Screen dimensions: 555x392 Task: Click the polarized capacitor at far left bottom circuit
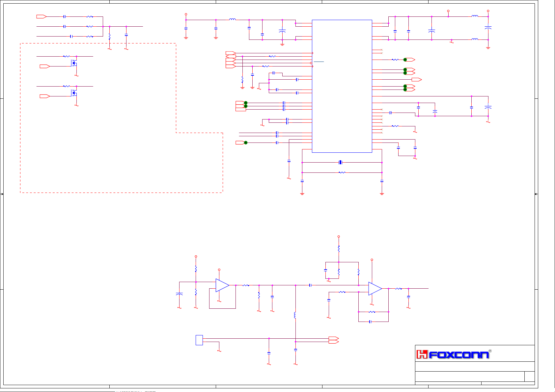(179, 294)
